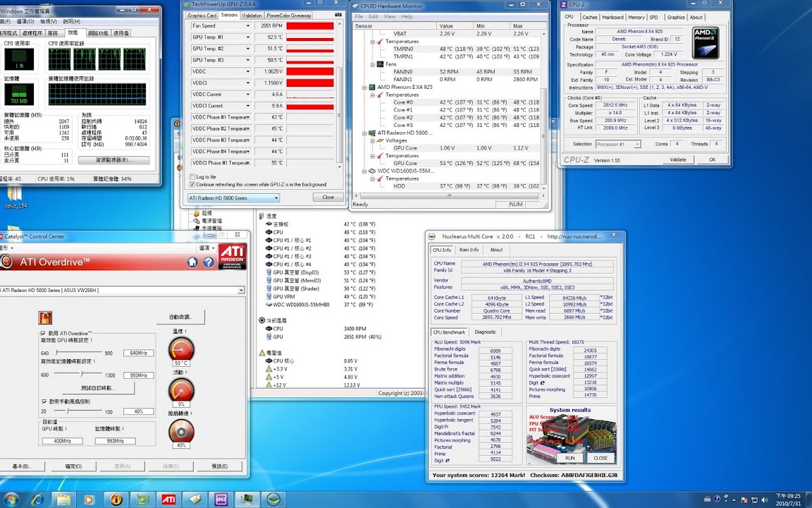The width and height of the screenshot is (812, 508).
Task: Open the VDDC sensor dropdown in GPU-Z
Action: pyautogui.click(x=247, y=71)
